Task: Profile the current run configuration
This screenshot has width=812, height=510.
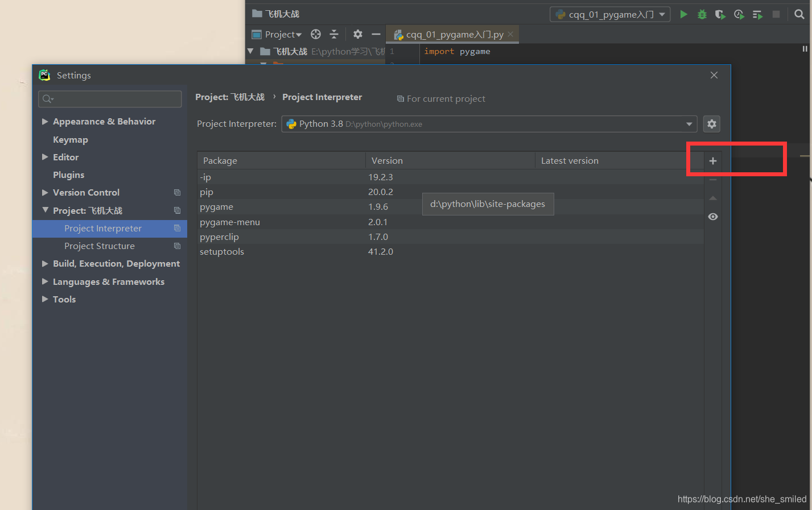Action: [739, 14]
